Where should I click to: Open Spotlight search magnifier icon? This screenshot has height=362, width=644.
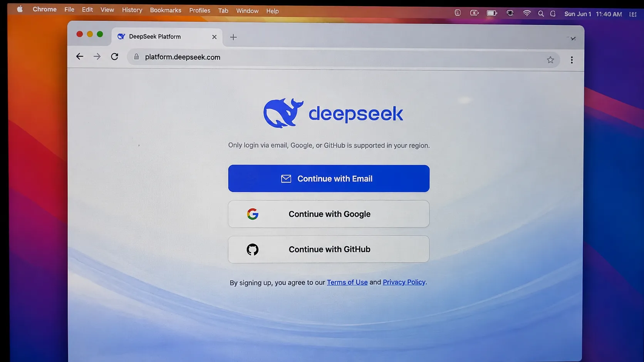541,13
